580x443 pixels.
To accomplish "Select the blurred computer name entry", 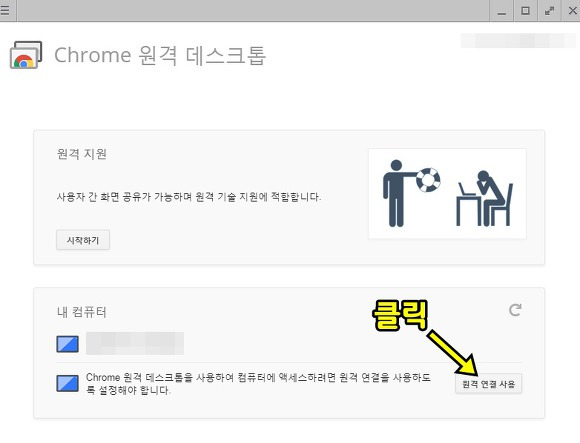I will 135,344.
